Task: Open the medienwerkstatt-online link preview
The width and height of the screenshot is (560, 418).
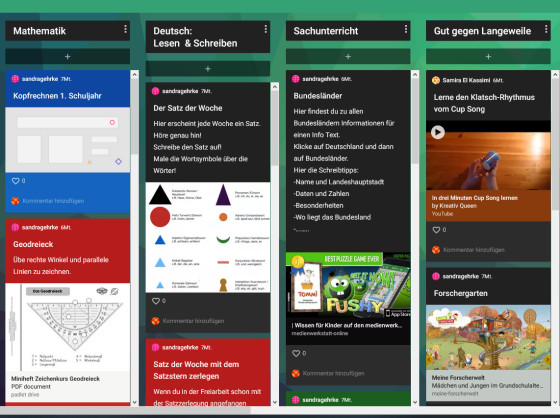Action: point(348,299)
